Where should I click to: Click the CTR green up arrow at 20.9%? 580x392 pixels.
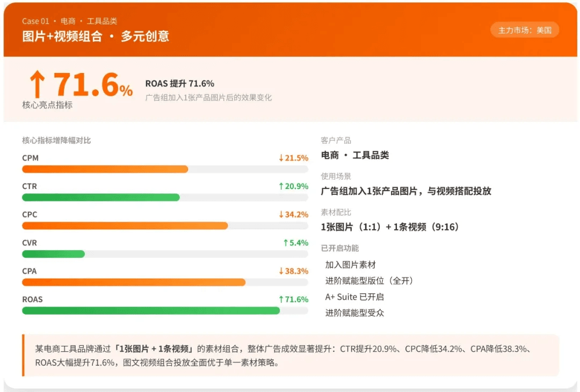click(x=281, y=186)
